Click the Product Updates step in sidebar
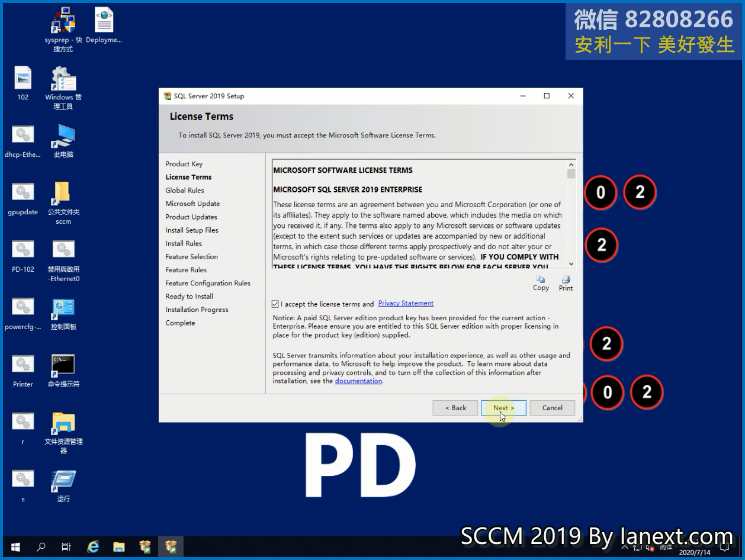Screen dimensions: 745x560 pyautogui.click(x=191, y=217)
